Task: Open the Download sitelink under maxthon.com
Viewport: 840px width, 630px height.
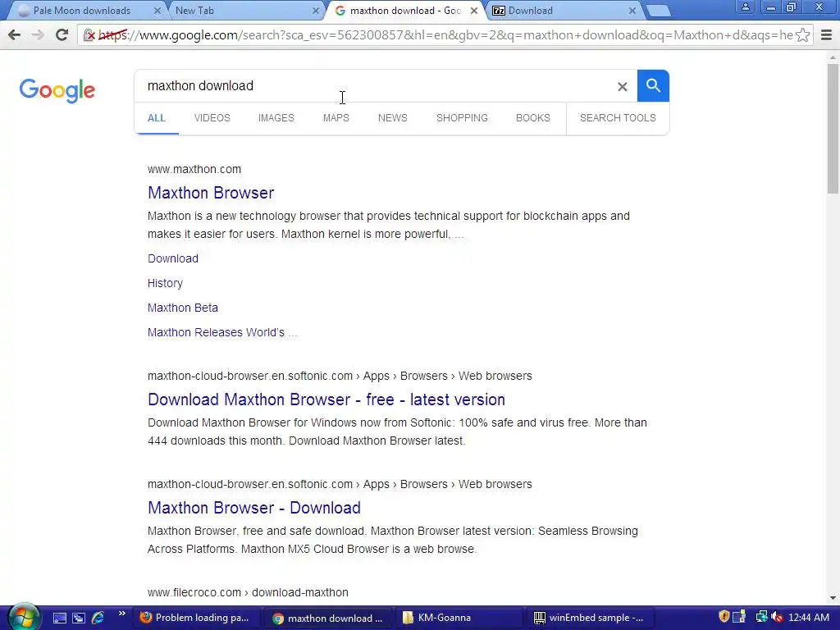Action: (x=173, y=258)
